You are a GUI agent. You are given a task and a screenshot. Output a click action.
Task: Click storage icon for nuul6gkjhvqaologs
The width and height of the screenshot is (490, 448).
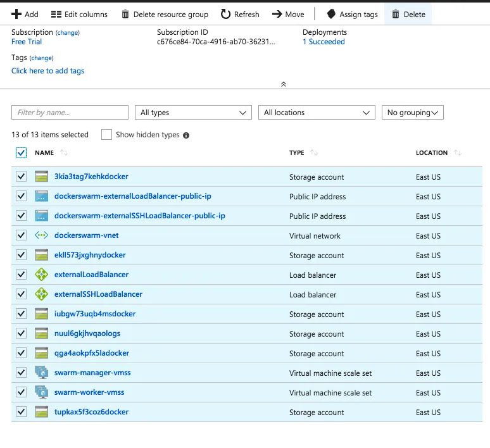[x=41, y=333]
